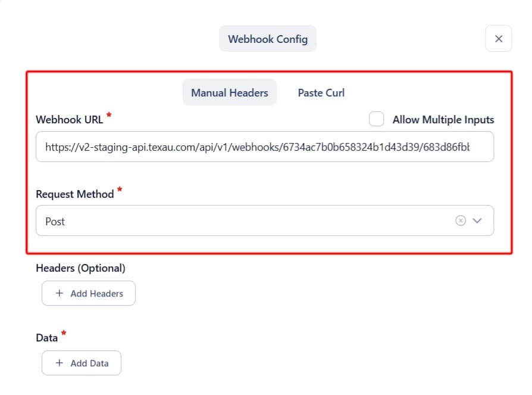Click the red asterisk beside Data
Viewport: 532px width, 395px height.
pos(63,333)
